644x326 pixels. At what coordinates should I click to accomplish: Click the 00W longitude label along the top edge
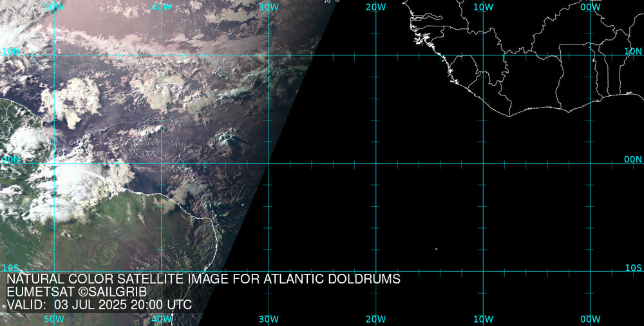pyautogui.click(x=591, y=7)
